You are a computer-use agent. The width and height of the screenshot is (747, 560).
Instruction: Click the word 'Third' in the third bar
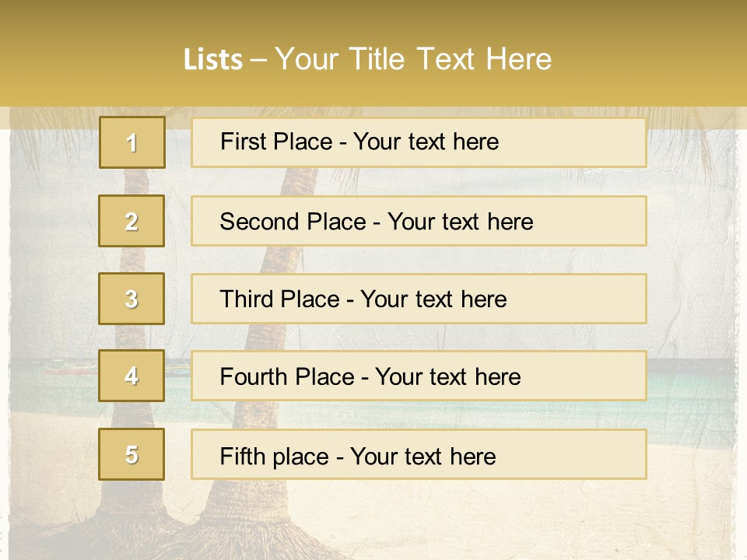[246, 299]
